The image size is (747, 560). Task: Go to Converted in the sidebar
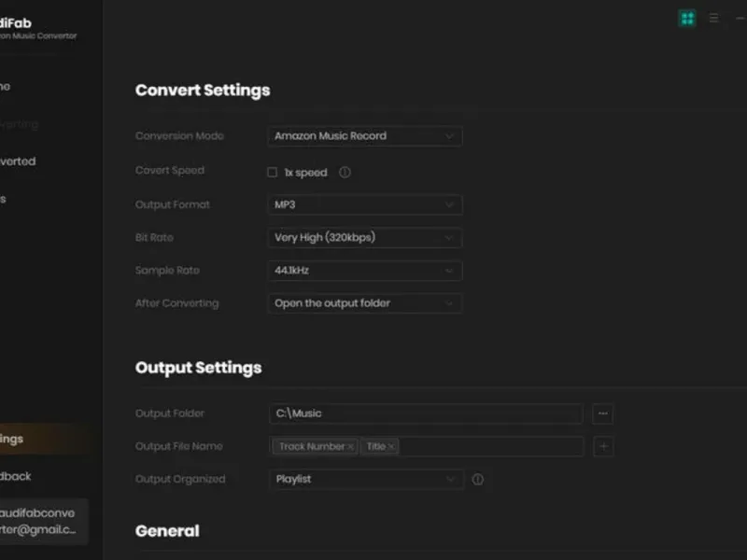(x=19, y=161)
